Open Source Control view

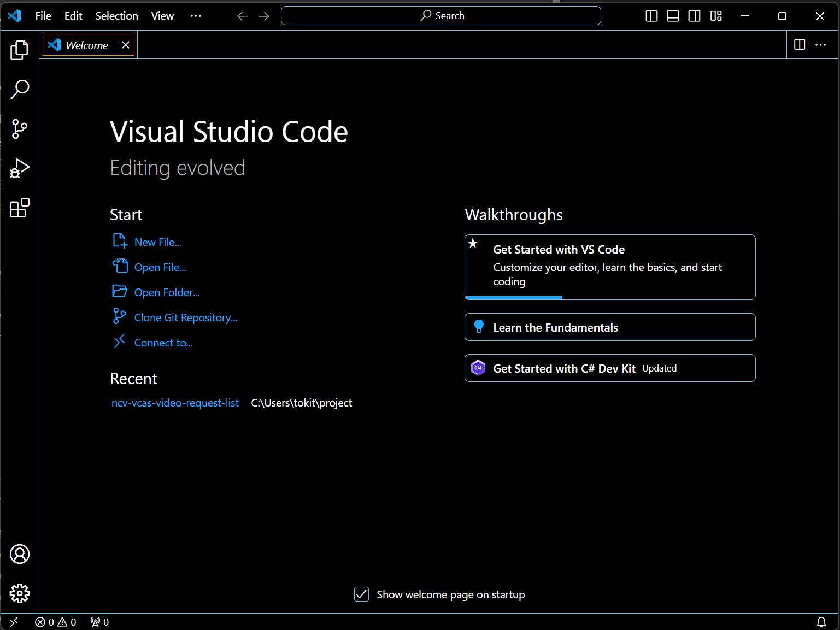point(20,129)
